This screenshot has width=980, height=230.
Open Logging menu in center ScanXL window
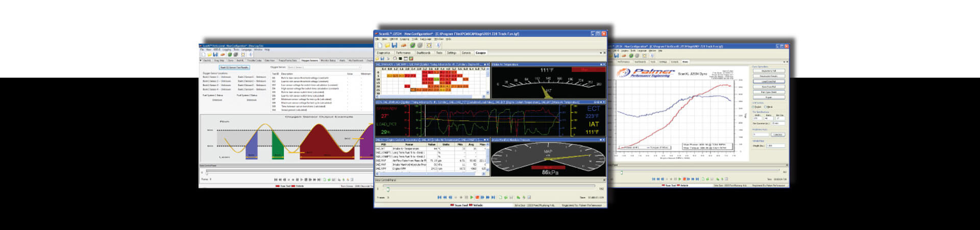[x=405, y=39]
